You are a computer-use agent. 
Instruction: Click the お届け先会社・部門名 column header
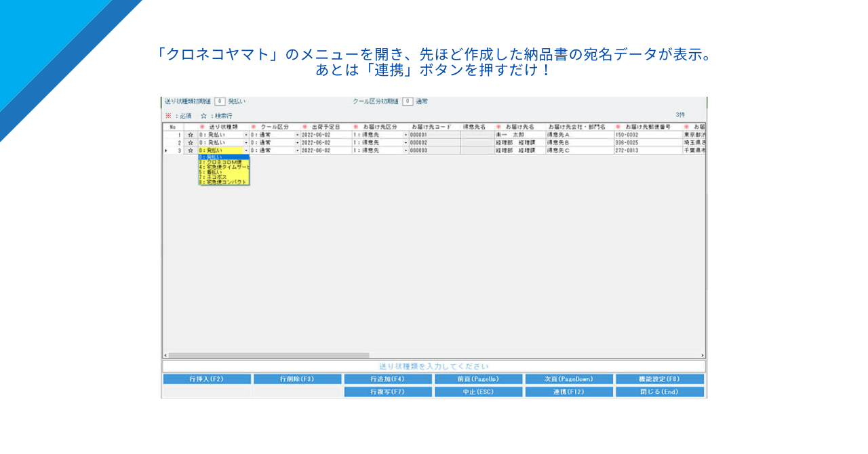[580, 127]
